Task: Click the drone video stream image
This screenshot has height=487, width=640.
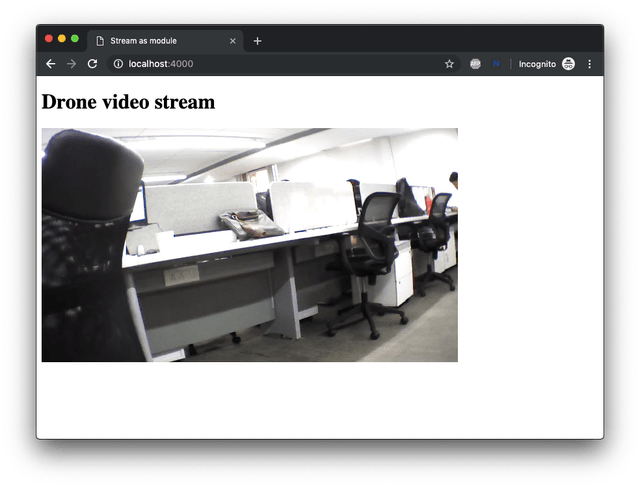Action: [249, 245]
